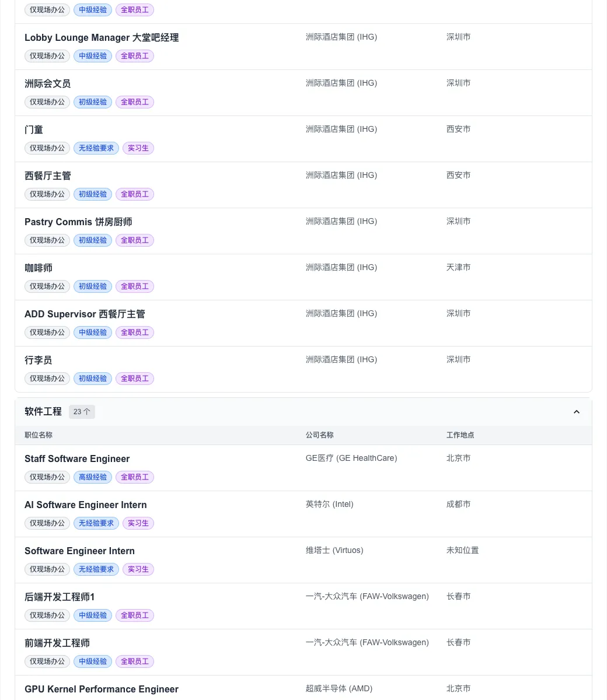Viewport: 607px width, 700px height.
Task: Open the Pastry Commis 饼房厨师 listing
Action: coord(78,222)
